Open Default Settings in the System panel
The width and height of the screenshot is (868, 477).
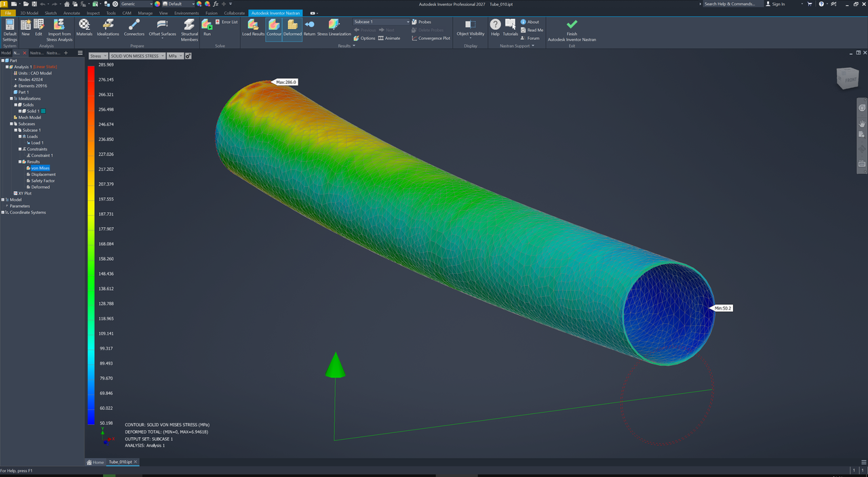[x=9, y=30]
